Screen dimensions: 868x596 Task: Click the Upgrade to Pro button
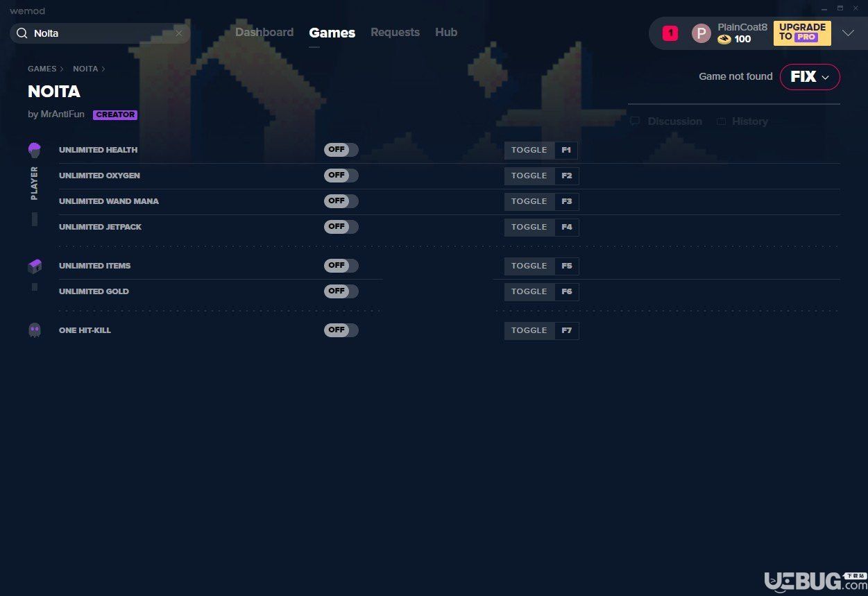tap(802, 33)
